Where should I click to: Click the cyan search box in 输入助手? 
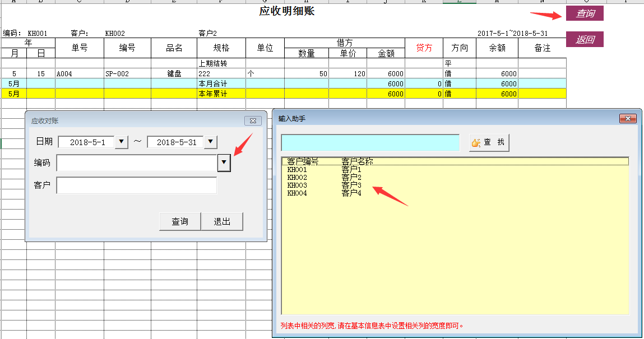point(370,143)
